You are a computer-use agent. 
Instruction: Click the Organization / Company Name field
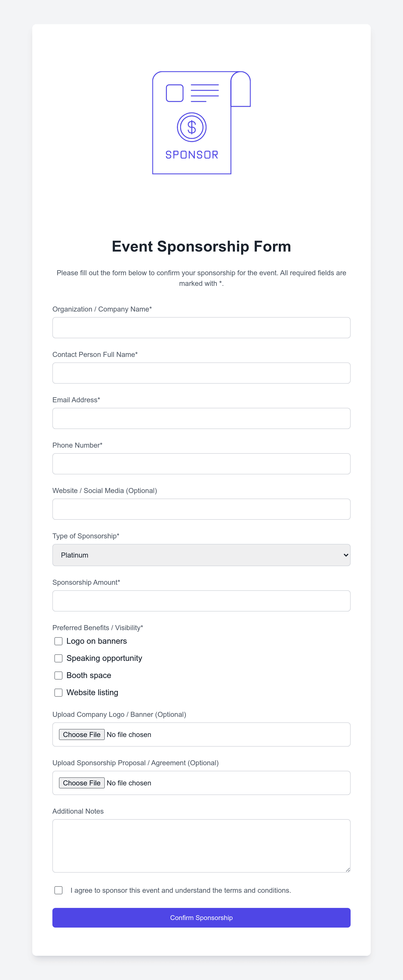tap(201, 327)
